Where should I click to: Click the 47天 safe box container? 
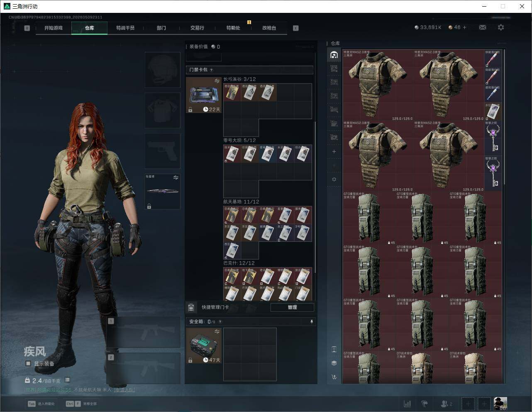click(x=204, y=346)
